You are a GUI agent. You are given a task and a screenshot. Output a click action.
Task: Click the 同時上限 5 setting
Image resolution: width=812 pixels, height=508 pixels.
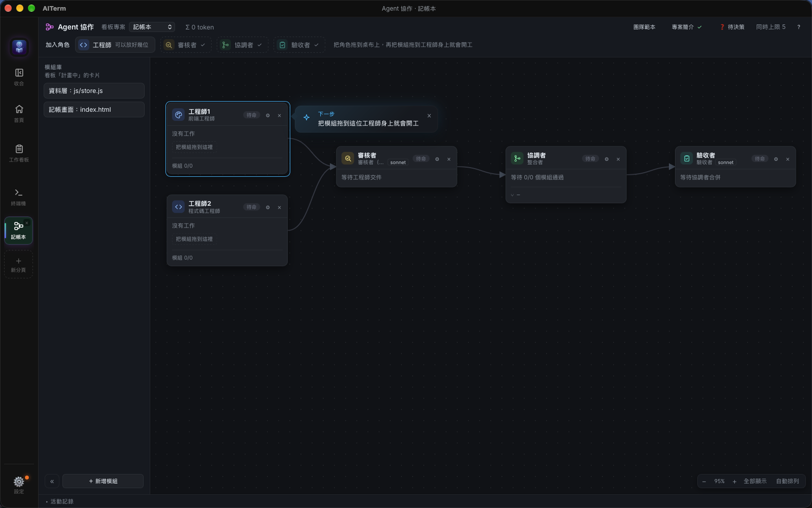tap(771, 27)
